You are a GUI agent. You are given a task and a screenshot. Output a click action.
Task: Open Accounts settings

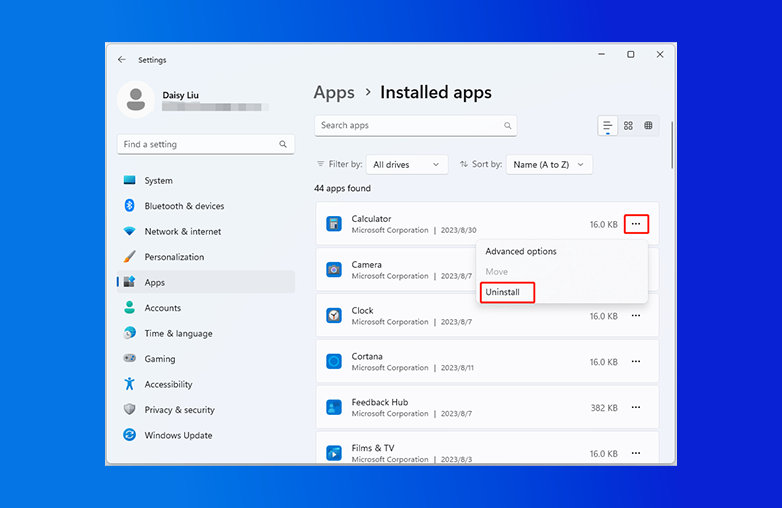pos(205,308)
